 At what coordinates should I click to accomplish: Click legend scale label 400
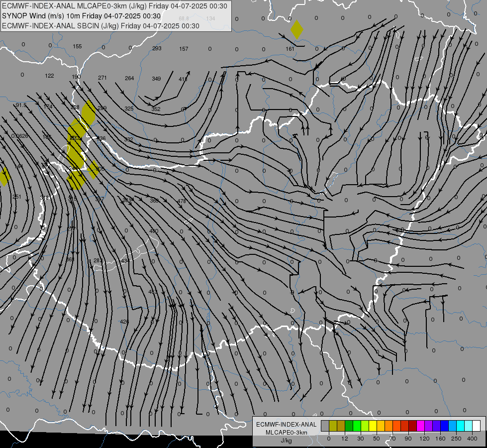point(472,439)
